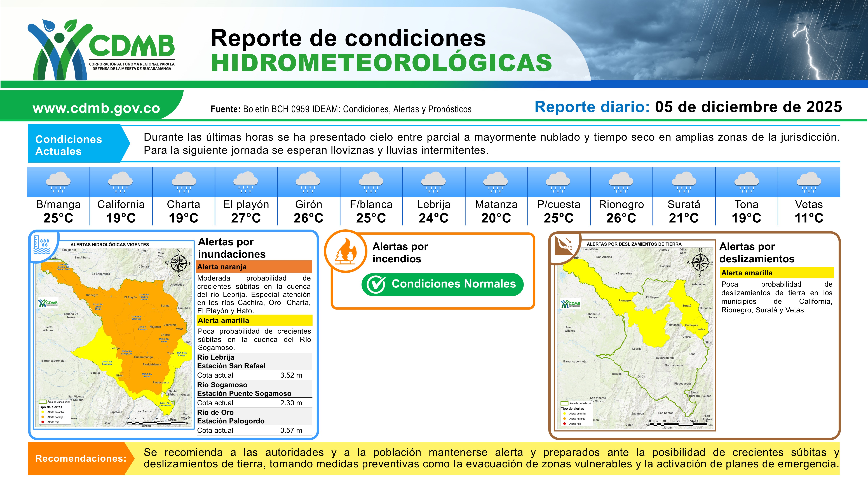Click the compass rose on the landslide map
This screenshot has width=868, height=488.
[701, 262]
